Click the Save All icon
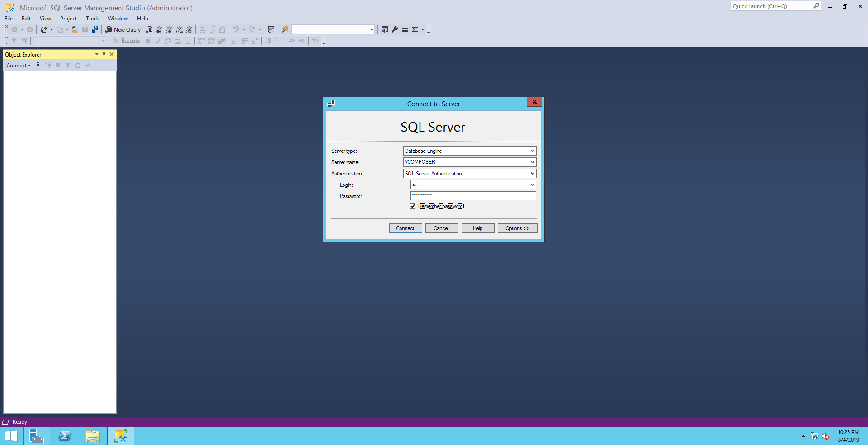Viewport: 868px width, 445px height. tap(95, 29)
